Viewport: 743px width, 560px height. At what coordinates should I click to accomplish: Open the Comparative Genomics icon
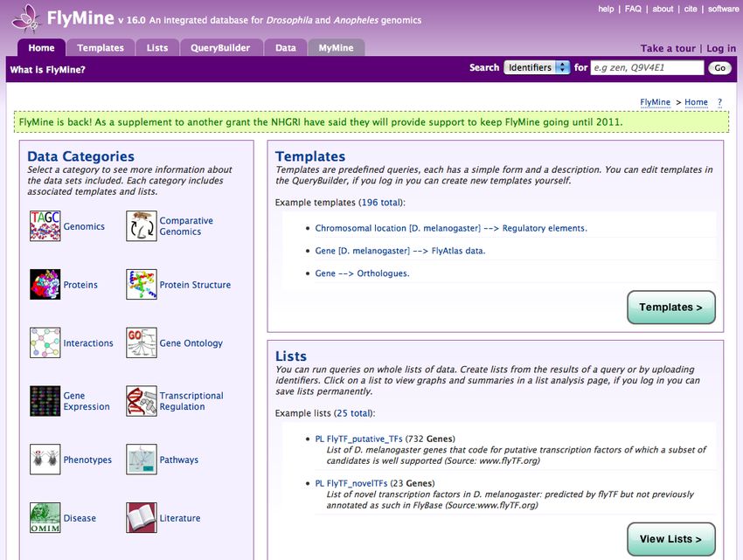(x=142, y=226)
